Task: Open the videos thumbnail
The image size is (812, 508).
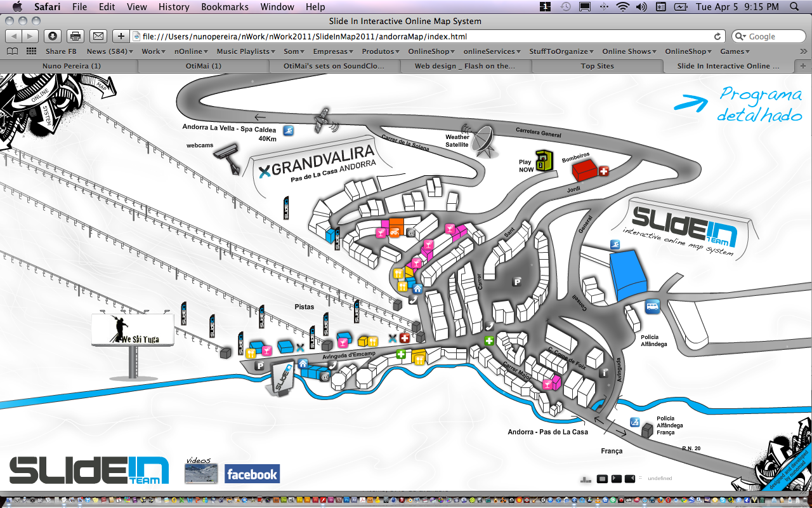Action: tap(201, 473)
